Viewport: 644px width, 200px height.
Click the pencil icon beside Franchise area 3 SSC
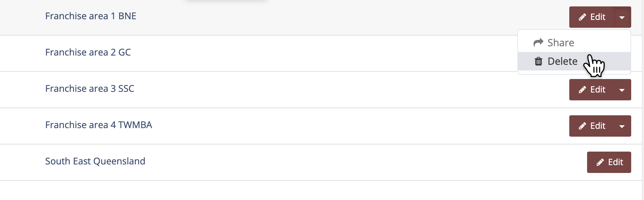tap(582, 90)
